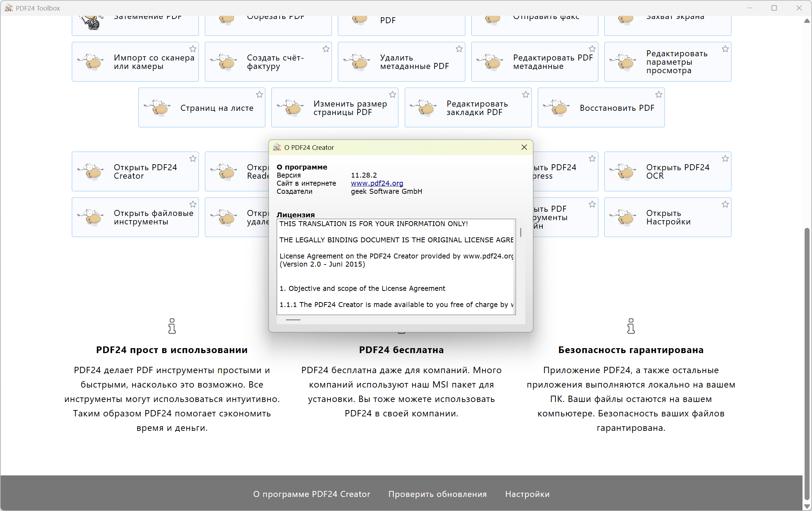Click the www.pdf24.org link
This screenshot has height=511, width=812.
(x=377, y=183)
